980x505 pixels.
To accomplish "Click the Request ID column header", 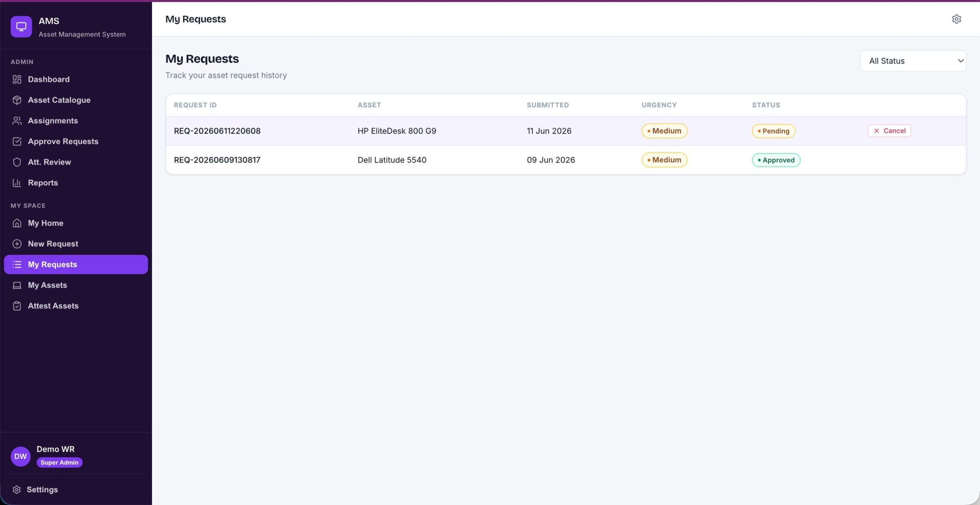I will click(195, 105).
